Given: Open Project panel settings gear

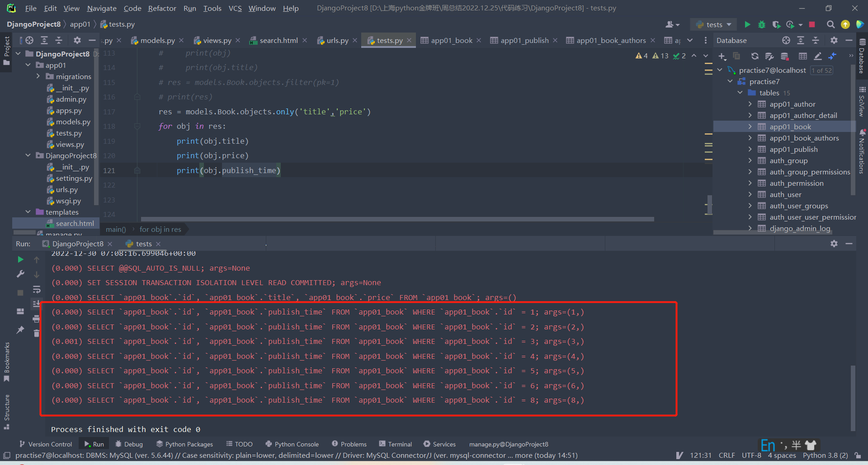Looking at the screenshot, I should [x=77, y=40].
